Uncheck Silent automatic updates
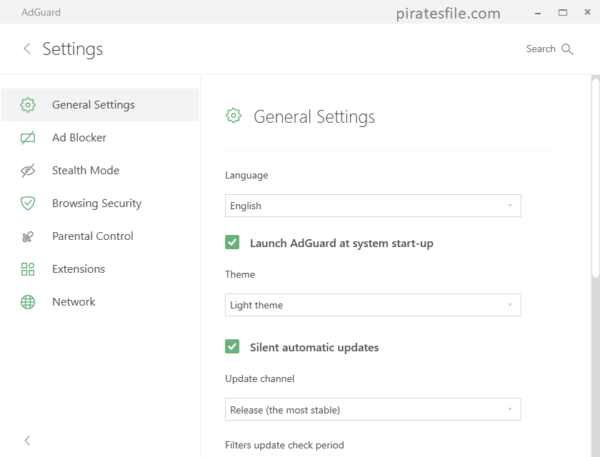 (x=232, y=346)
